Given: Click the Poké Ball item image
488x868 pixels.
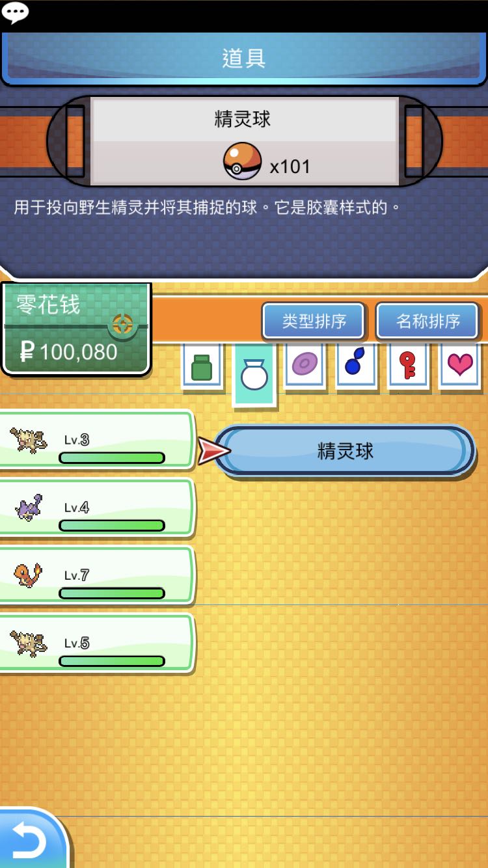Looking at the screenshot, I should click(x=242, y=161).
